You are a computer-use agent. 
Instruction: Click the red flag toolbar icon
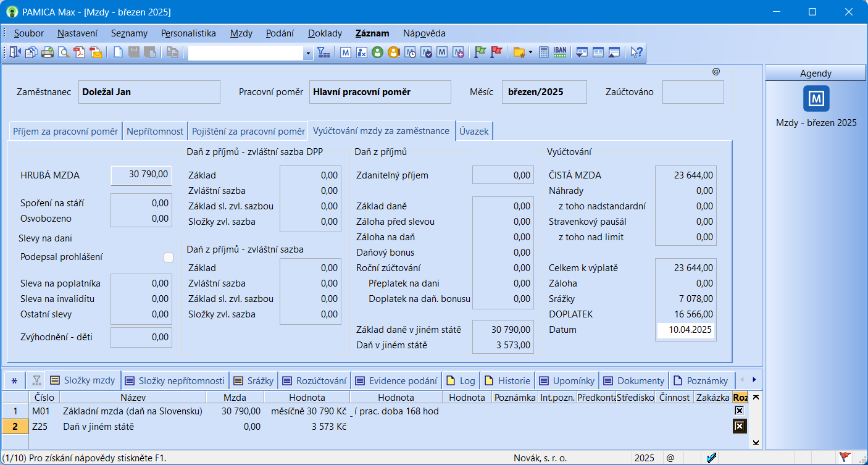coord(496,53)
